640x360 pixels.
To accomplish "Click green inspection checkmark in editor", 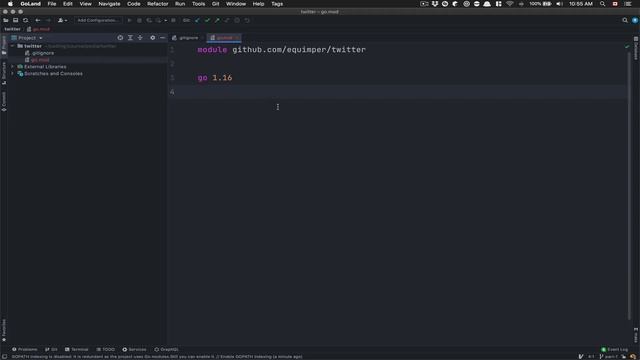I will 627,47.
